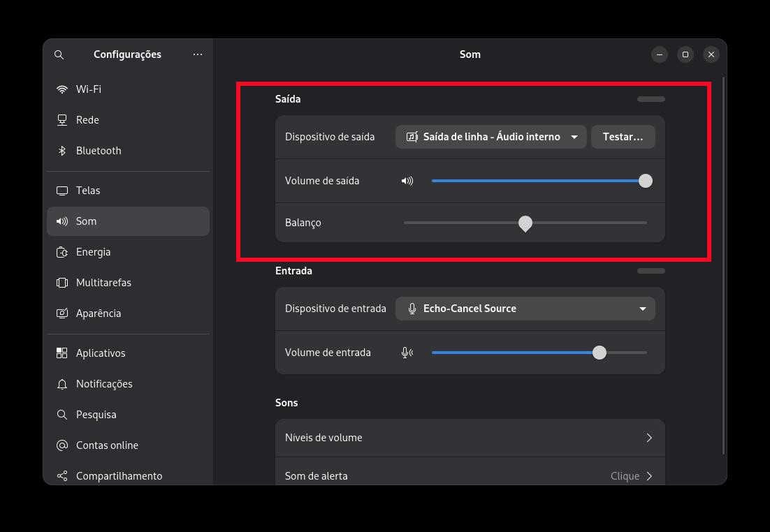Mute input via the microphone volume icon
Image resolution: width=770 pixels, height=532 pixels.
point(407,353)
